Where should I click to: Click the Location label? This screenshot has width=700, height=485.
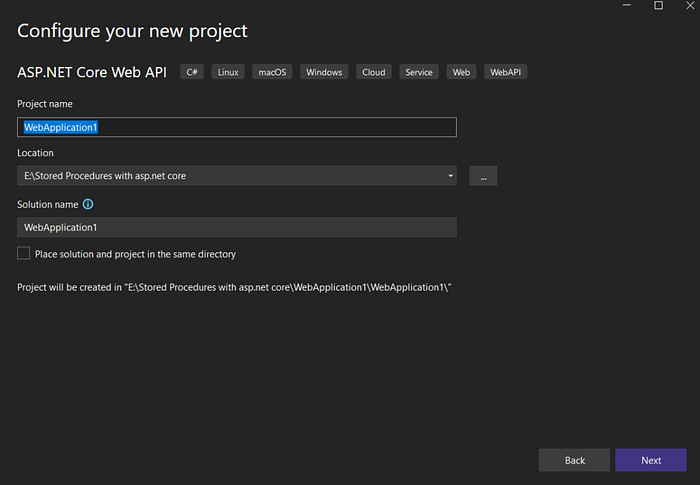pos(35,153)
